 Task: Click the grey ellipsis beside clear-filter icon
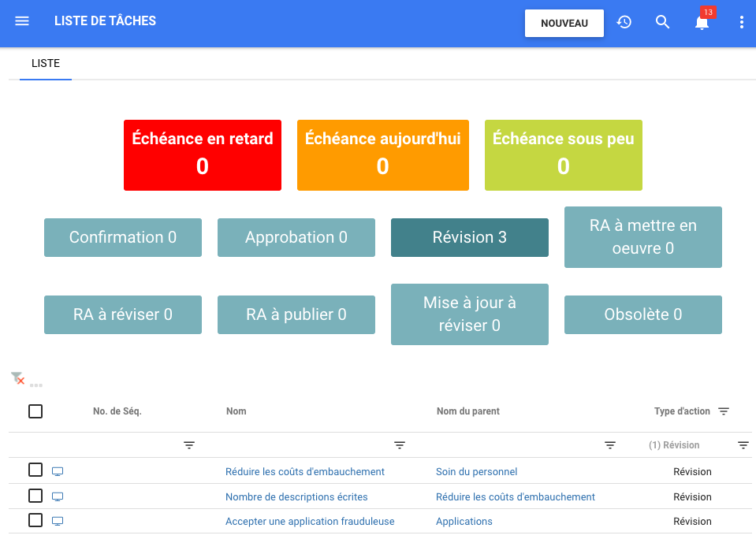(x=36, y=385)
